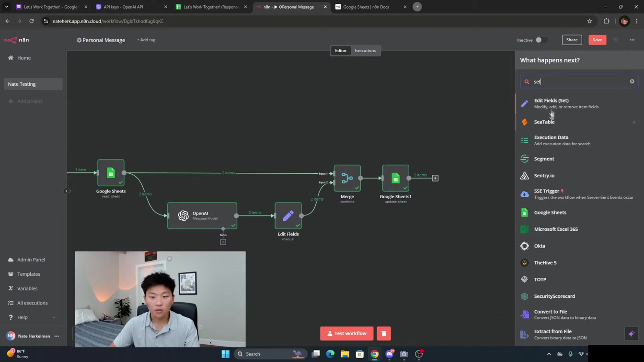Select the Edit Fields node on canvas

click(288, 215)
